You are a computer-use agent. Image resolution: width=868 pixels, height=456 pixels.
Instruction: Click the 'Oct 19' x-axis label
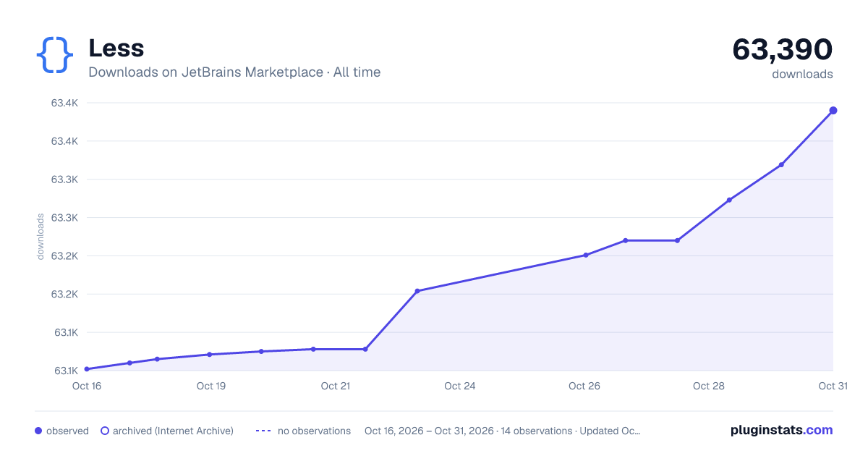pos(211,386)
